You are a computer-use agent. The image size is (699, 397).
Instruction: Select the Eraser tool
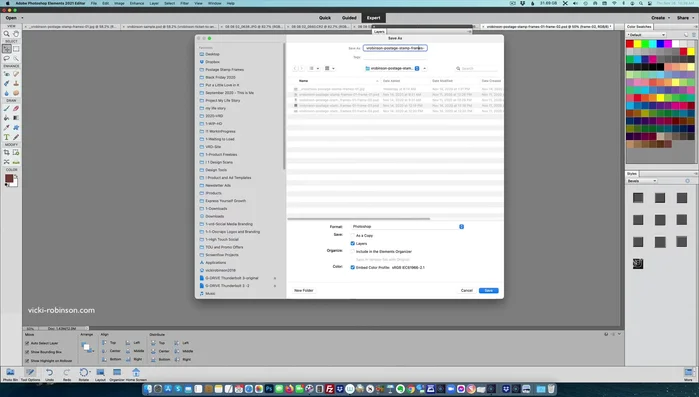pyautogui.click(x=16, y=108)
